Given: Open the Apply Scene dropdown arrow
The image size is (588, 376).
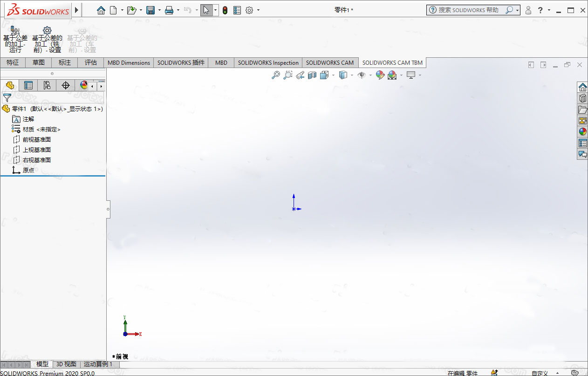Looking at the screenshot, I should click(x=401, y=75).
